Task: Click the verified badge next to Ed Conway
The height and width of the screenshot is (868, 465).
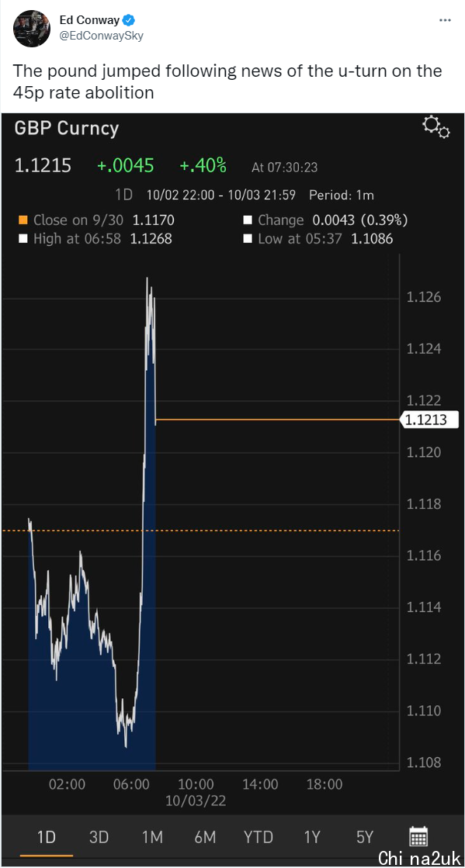Action: click(x=129, y=20)
